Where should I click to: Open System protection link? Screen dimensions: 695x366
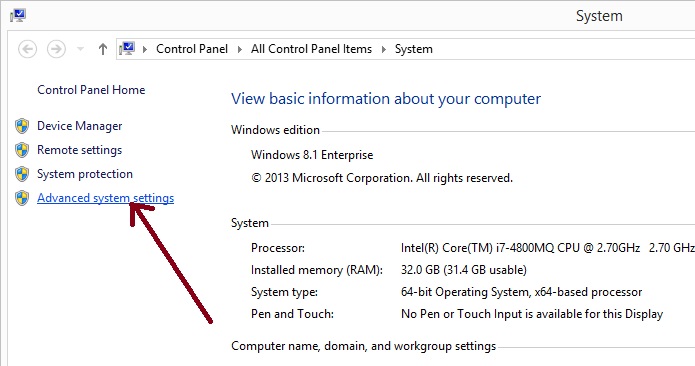point(85,174)
